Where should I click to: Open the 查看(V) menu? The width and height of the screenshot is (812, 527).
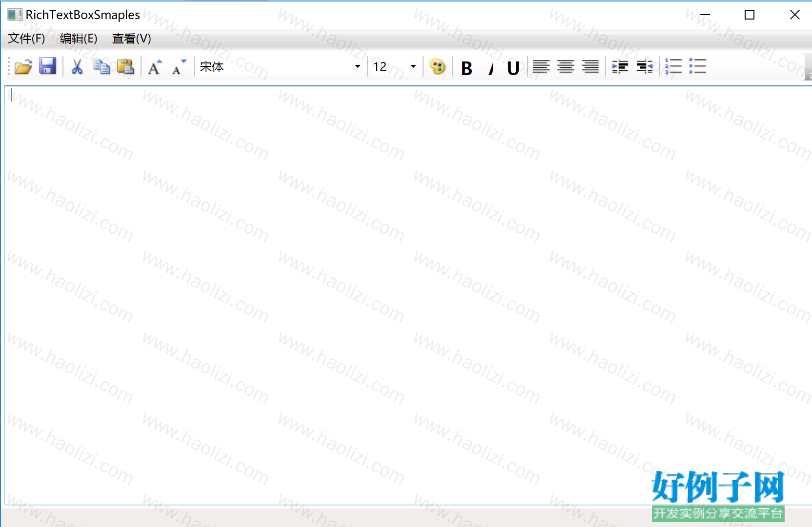(132, 39)
